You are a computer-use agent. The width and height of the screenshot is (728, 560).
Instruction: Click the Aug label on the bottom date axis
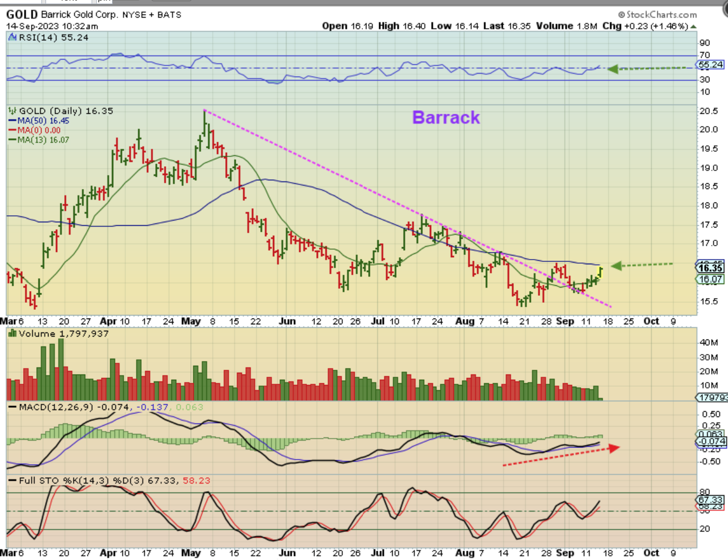pyautogui.click(x=464, y=553)
